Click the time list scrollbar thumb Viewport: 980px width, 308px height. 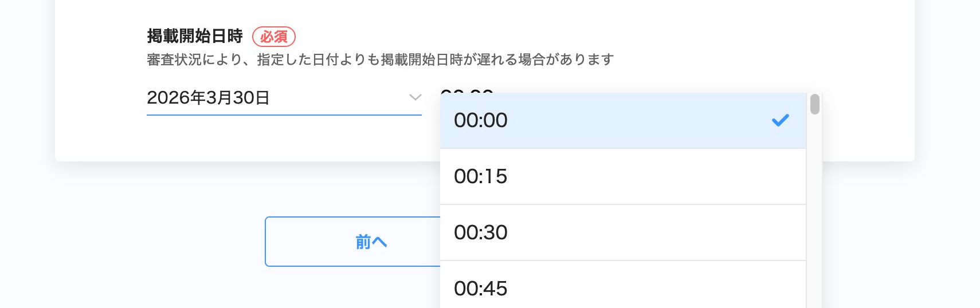click(x=814, y=105)
